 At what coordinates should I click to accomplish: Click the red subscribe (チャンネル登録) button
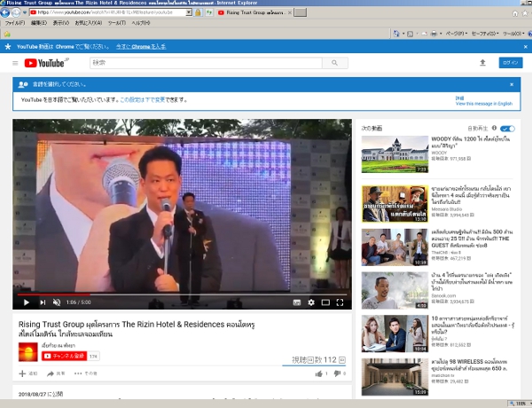coord(64,356)
